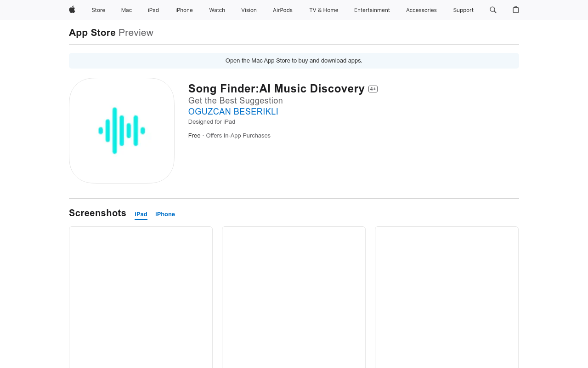This screenshot has height=368, width=588.
Task: Click the 'Song Finder:AI Music Discovery' title
Action: pos(277,89)
